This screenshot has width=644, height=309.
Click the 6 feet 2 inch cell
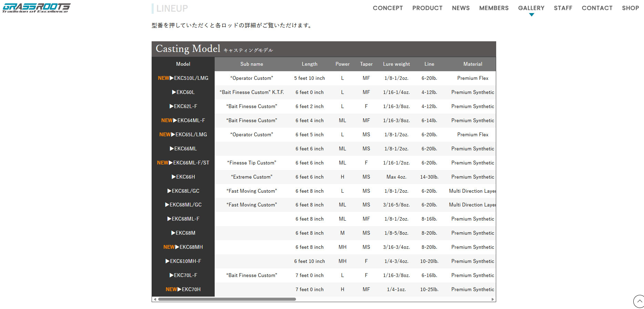tap(309, 106)
